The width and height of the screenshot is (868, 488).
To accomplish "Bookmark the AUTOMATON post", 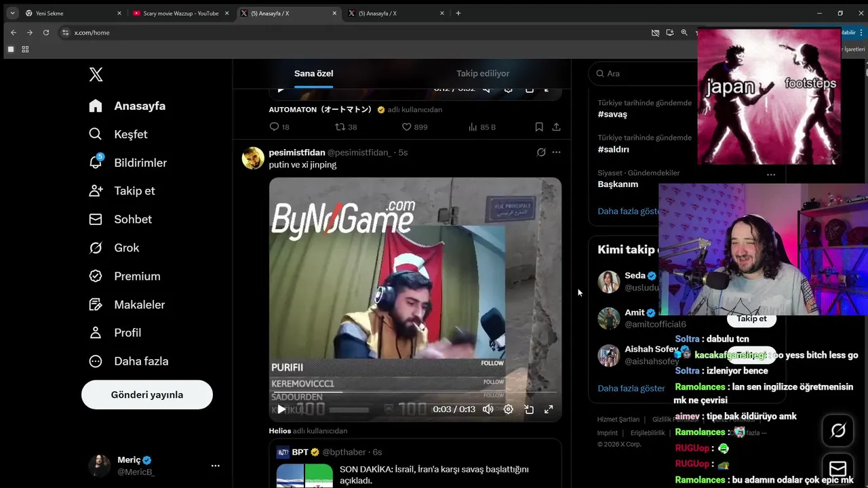I will pos(539,127).
